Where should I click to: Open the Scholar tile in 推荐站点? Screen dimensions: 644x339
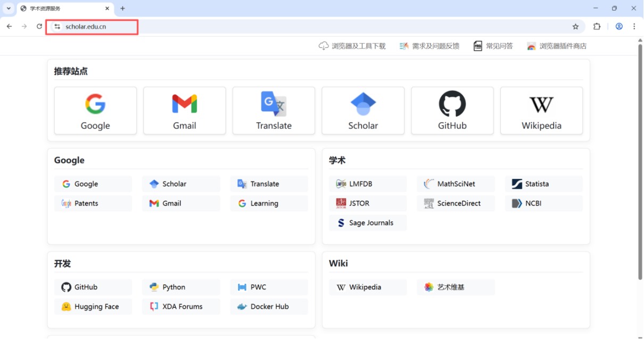(x=363, y=111)
